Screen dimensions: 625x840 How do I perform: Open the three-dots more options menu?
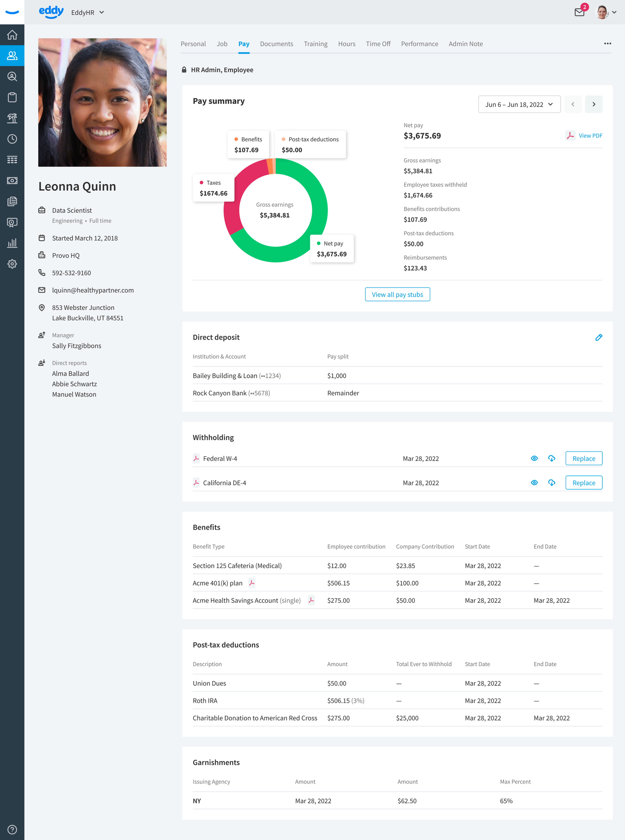pos(608,43)
